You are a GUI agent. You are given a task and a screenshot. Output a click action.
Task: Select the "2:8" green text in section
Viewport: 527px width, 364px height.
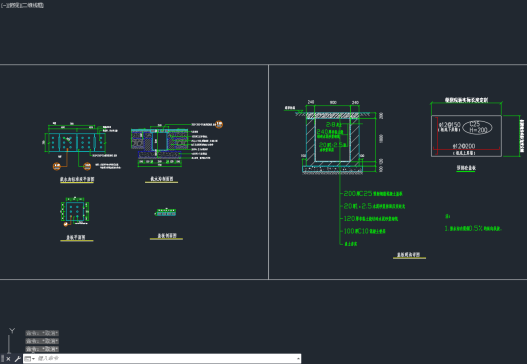click(x=334, y=125)
